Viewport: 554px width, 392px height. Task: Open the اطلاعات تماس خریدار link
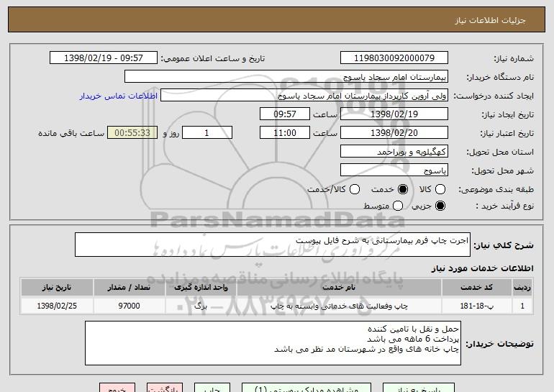point(119,96)
